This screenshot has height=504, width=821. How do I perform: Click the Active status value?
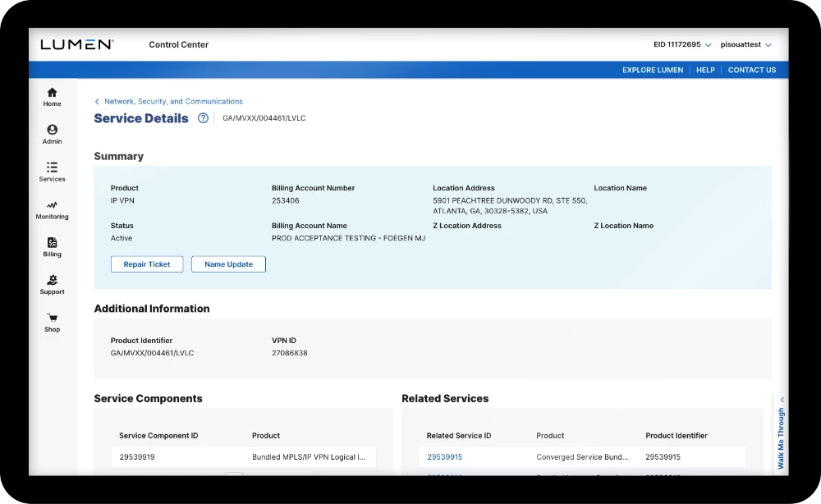click(x=122, y=238)
